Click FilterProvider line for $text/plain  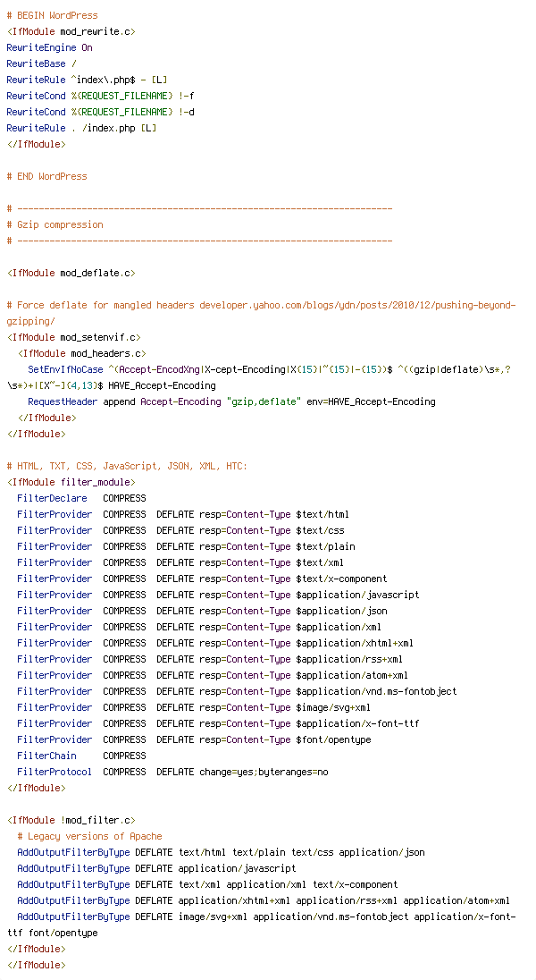pos(186,547)
